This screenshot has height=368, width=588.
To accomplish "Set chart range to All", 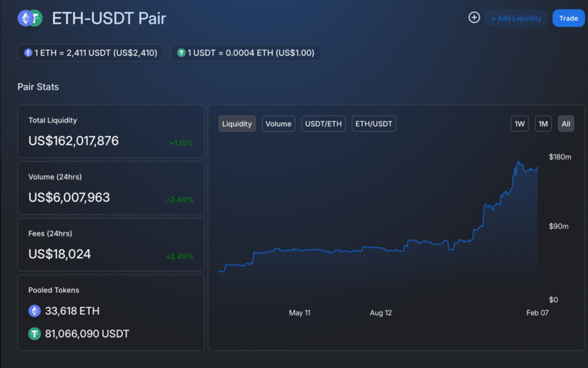I will [566, 123].
